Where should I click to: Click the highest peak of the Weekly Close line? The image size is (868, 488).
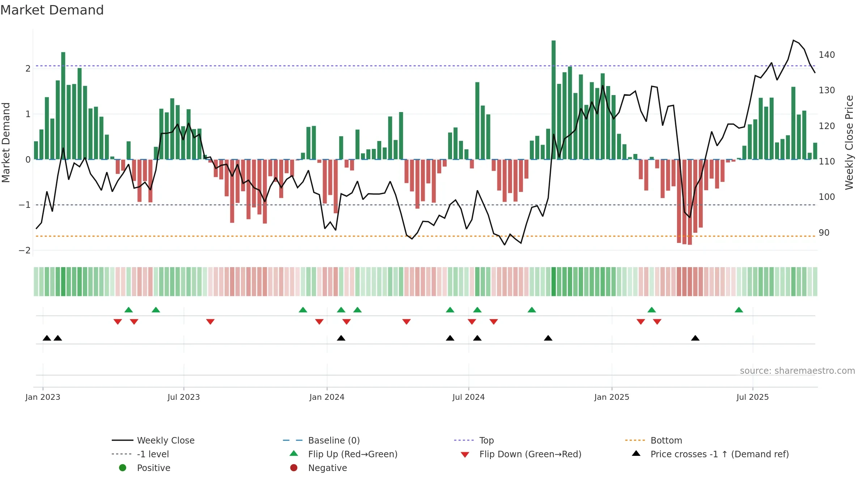793,40
